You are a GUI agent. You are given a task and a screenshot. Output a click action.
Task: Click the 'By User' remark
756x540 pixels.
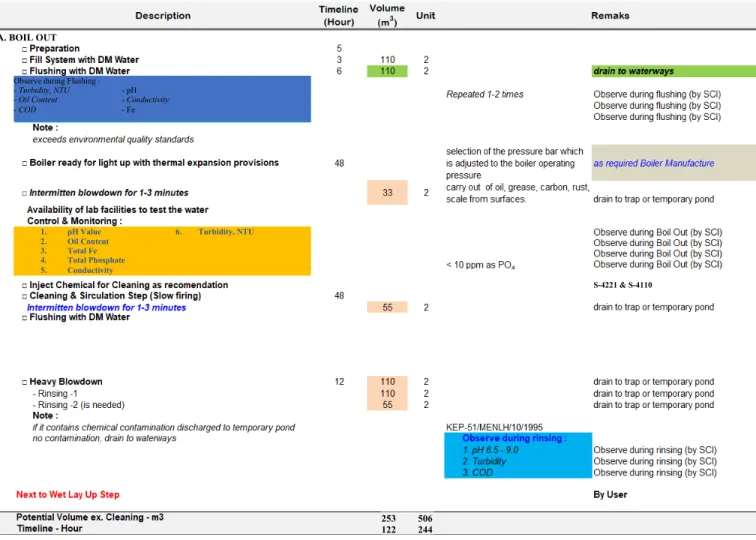click(x=610, y=495)
